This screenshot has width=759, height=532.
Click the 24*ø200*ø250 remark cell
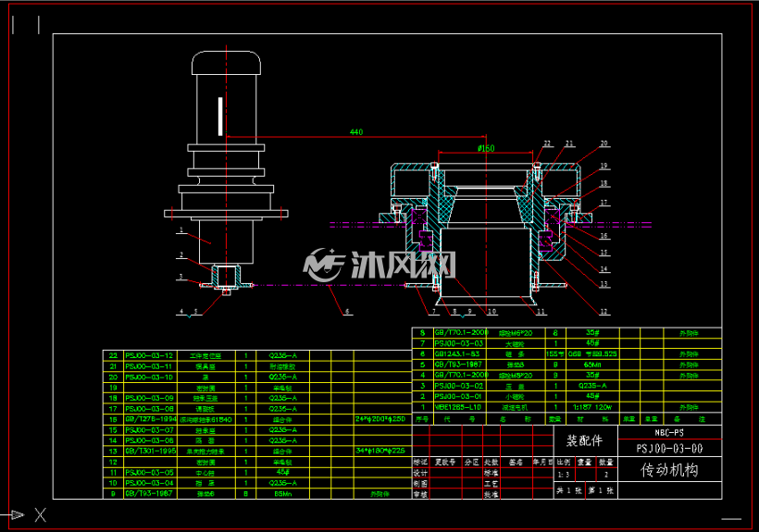[380, 419]
